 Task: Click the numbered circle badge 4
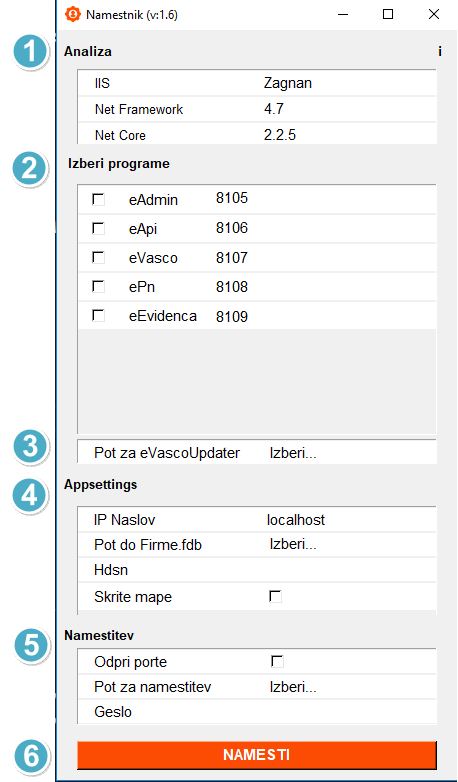pyautogui.click(x=30, y=496)
